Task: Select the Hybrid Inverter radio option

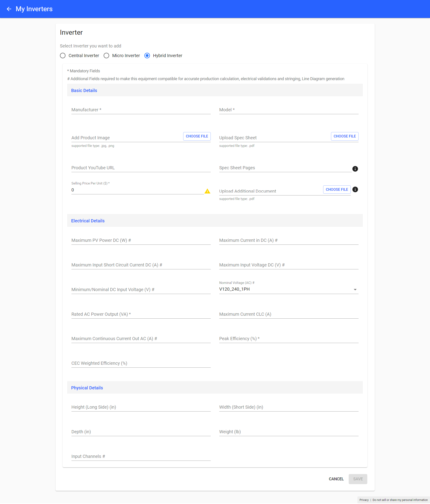Action: point(147,56)
